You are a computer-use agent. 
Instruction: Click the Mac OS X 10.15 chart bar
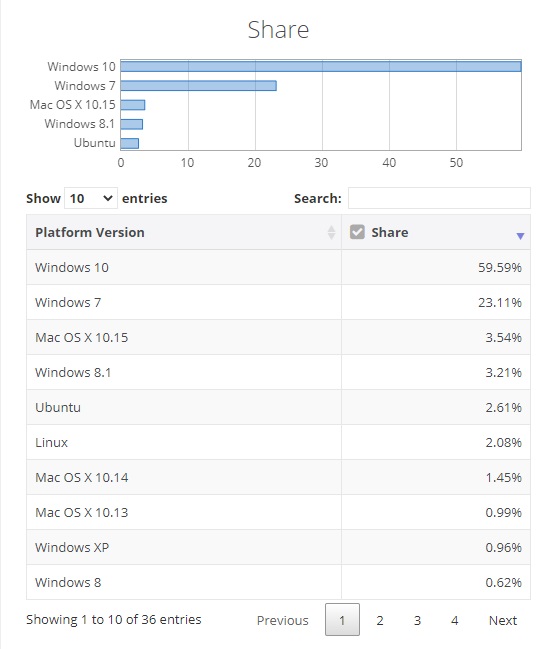[133, 105]
